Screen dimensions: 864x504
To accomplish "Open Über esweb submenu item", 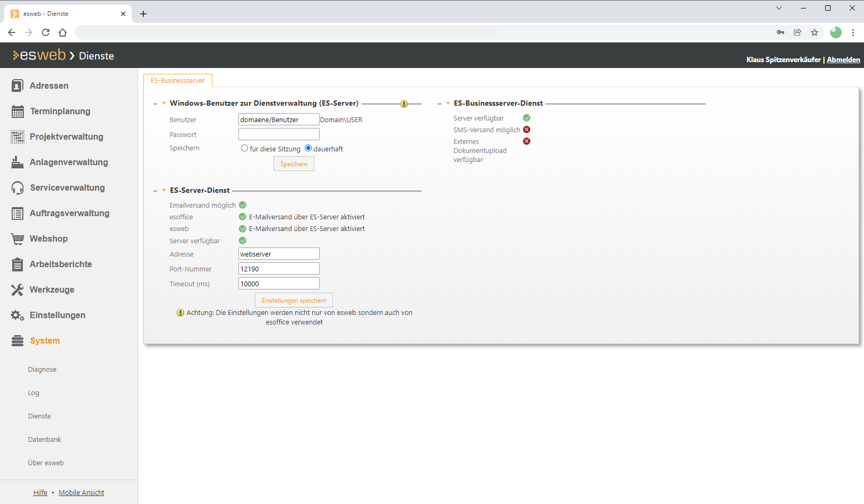I will (46, 463).
